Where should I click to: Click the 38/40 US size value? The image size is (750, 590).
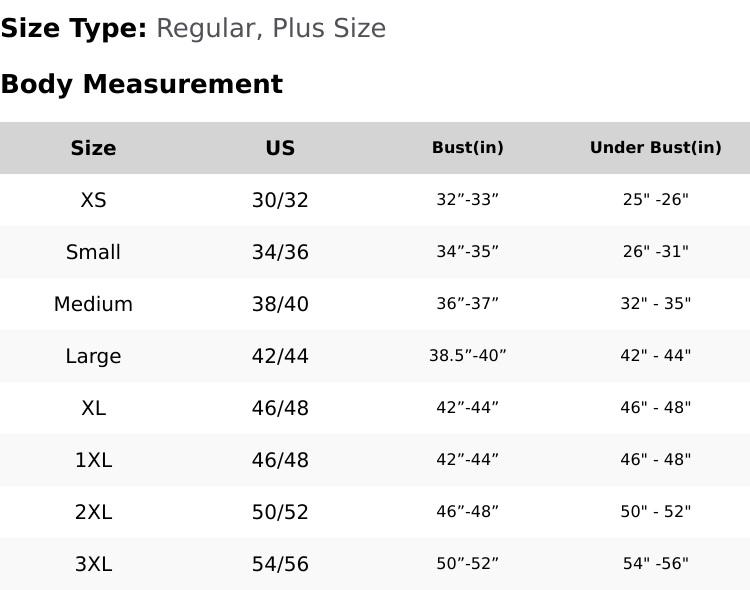[x=280, y=304]
